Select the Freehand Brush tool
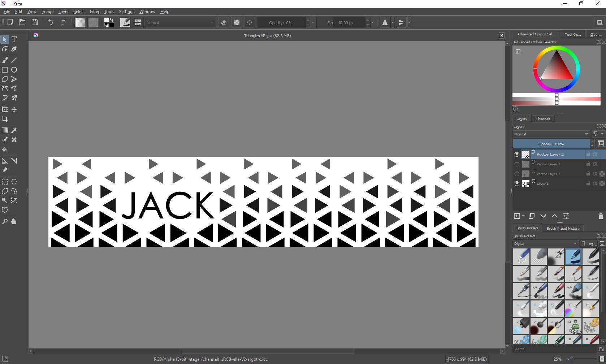This screenshot has width=606, height=364. [x=5, y=60]
